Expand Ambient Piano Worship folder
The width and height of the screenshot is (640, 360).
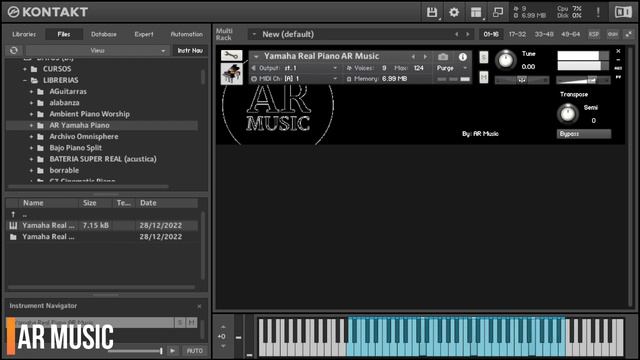tap(31, 114)
